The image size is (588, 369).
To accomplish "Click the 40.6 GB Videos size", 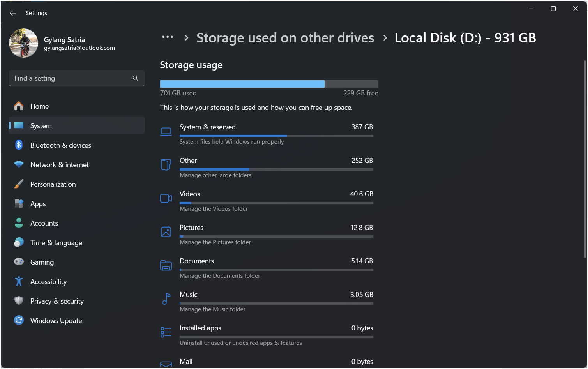I will (x=362, y=194).
